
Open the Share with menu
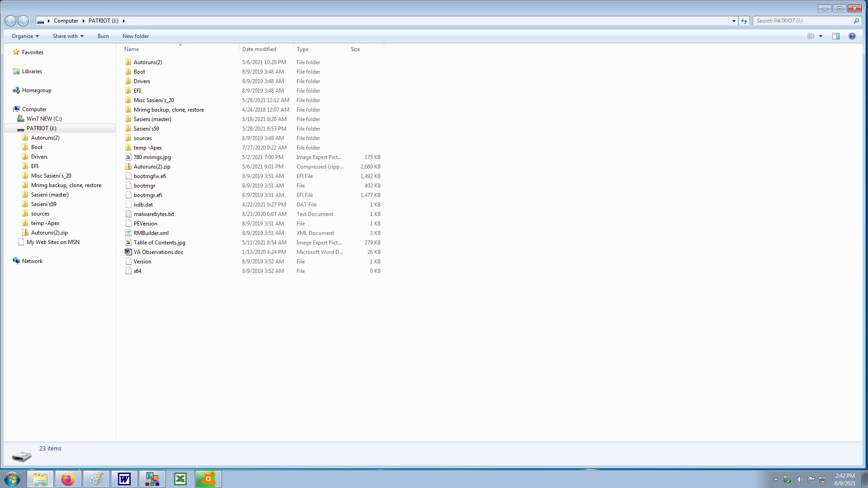(68, 36)
